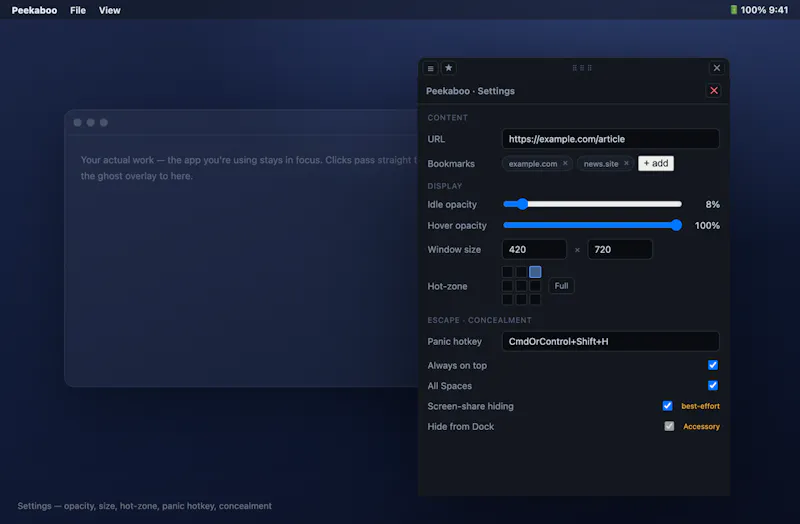Set hot-zone to Full

pyautogui.click(x=561, y=286)
